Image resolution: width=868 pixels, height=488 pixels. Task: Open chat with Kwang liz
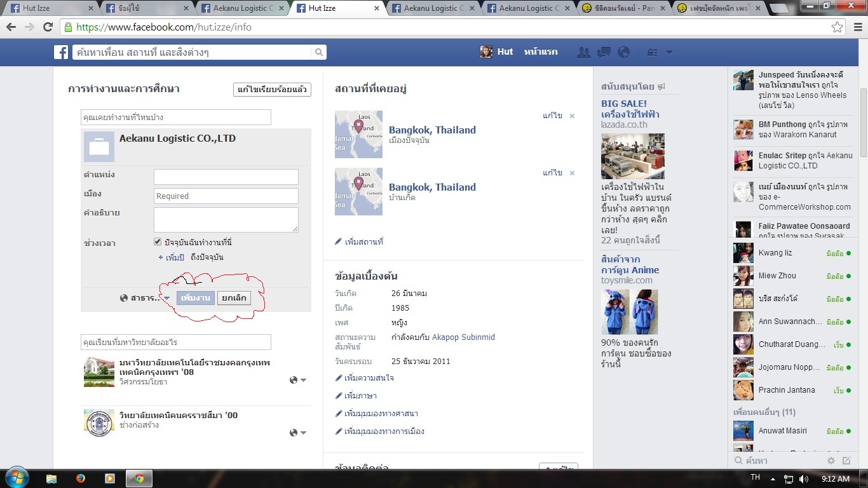pos(792,253)
